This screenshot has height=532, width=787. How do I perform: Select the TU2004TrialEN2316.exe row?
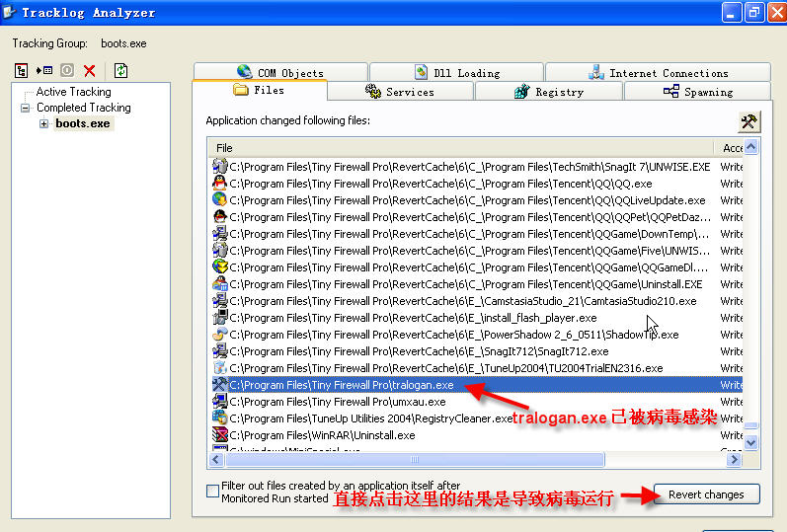click(476, 368)
